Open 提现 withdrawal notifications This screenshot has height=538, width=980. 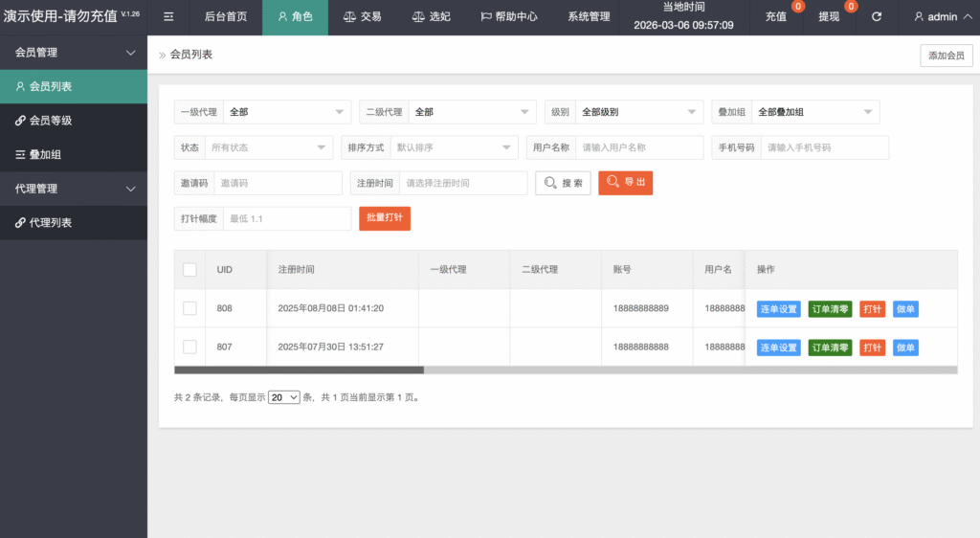click(830, 17)
